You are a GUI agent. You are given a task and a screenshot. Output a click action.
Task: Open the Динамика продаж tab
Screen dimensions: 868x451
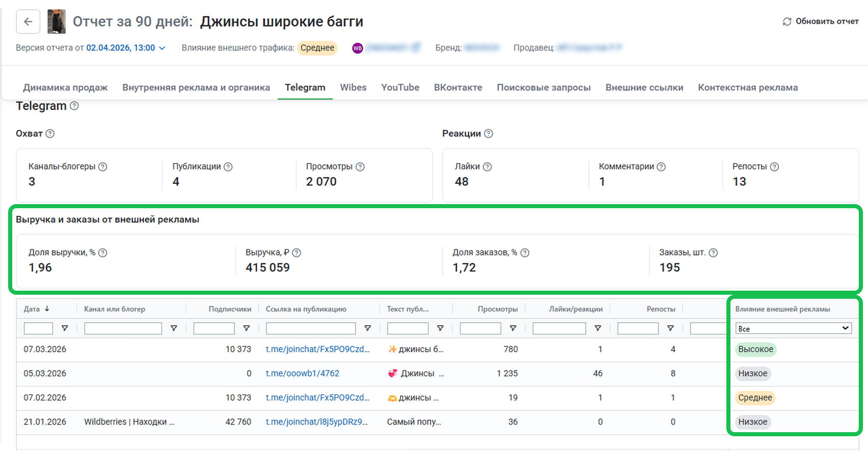[x=65, y=88]
